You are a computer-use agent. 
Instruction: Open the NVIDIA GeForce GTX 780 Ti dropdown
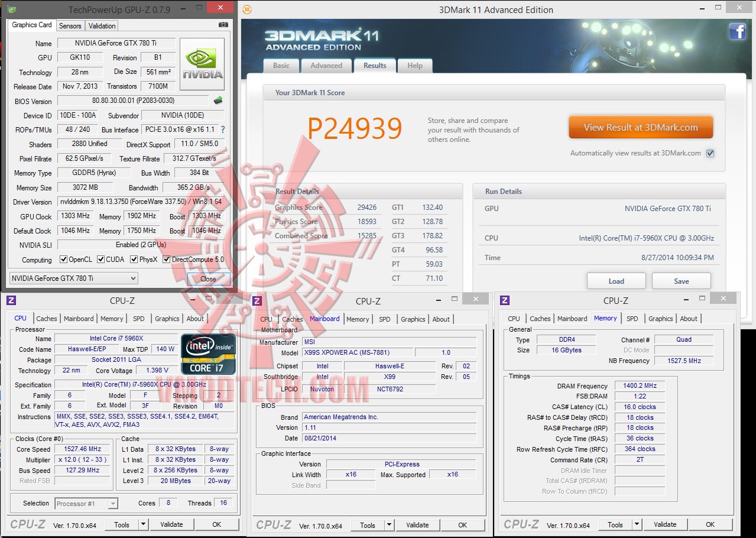(74, 278)
